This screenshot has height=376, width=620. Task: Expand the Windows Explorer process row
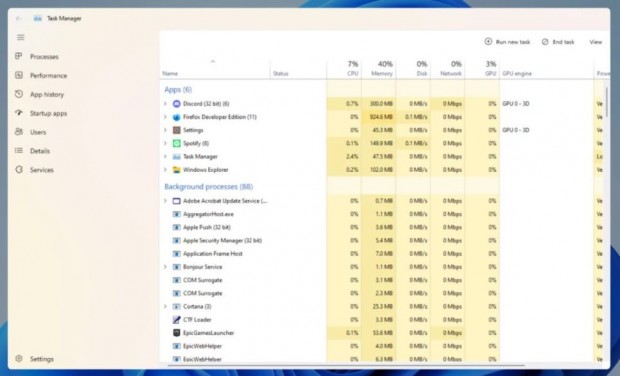(165, 170)
